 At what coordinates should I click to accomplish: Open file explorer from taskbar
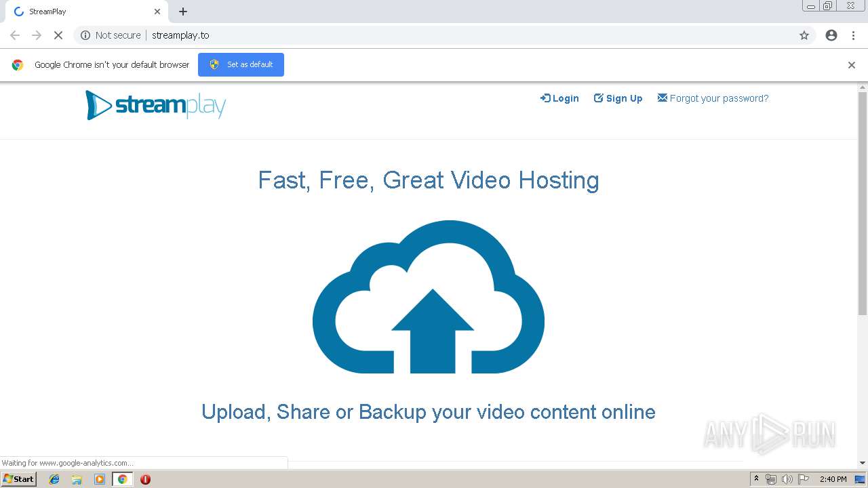coord(77,479)
